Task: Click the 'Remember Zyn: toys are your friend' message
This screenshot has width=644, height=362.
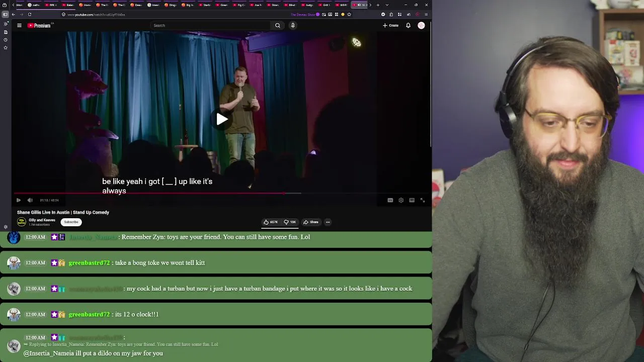Action: [216, 237]
